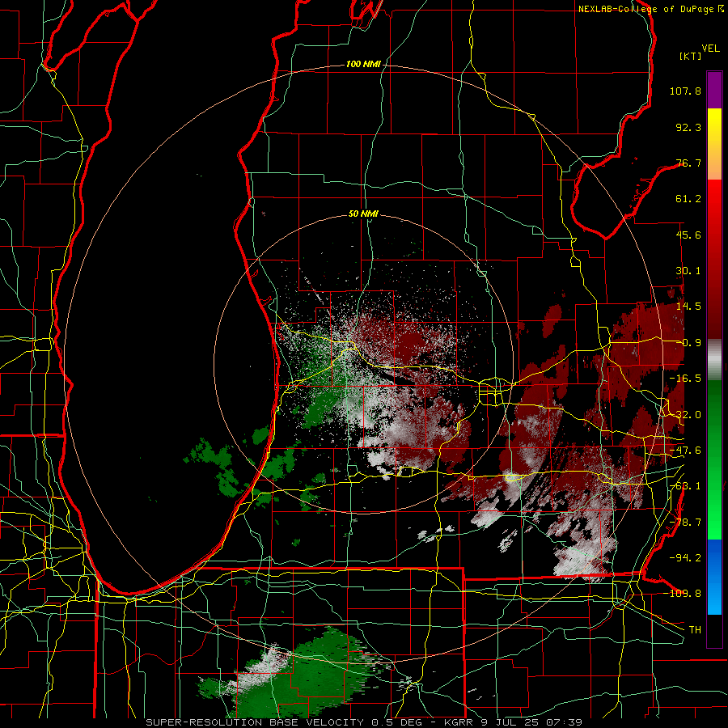Click the -94.2 legend value
The image size is (728, 728).
(685, 557)
